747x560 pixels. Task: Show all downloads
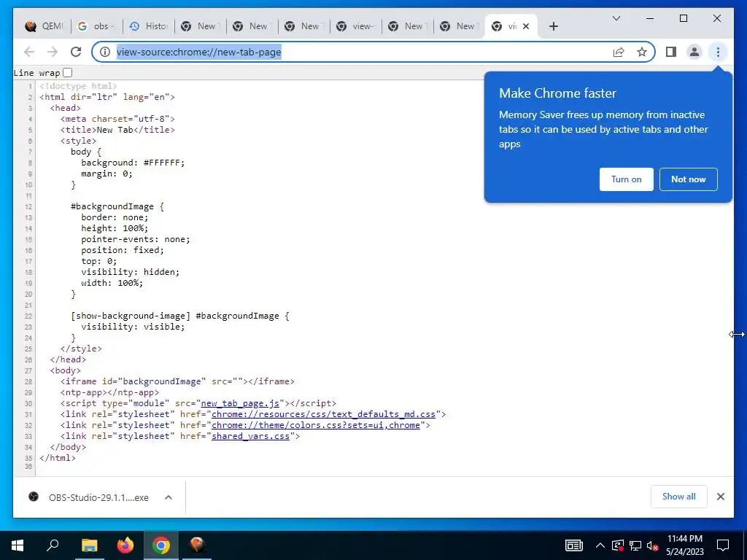tap(678, 497)
